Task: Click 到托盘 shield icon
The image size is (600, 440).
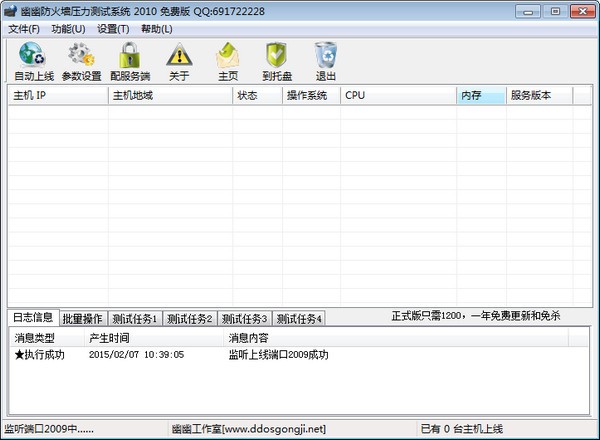Action: pos(277,55)
